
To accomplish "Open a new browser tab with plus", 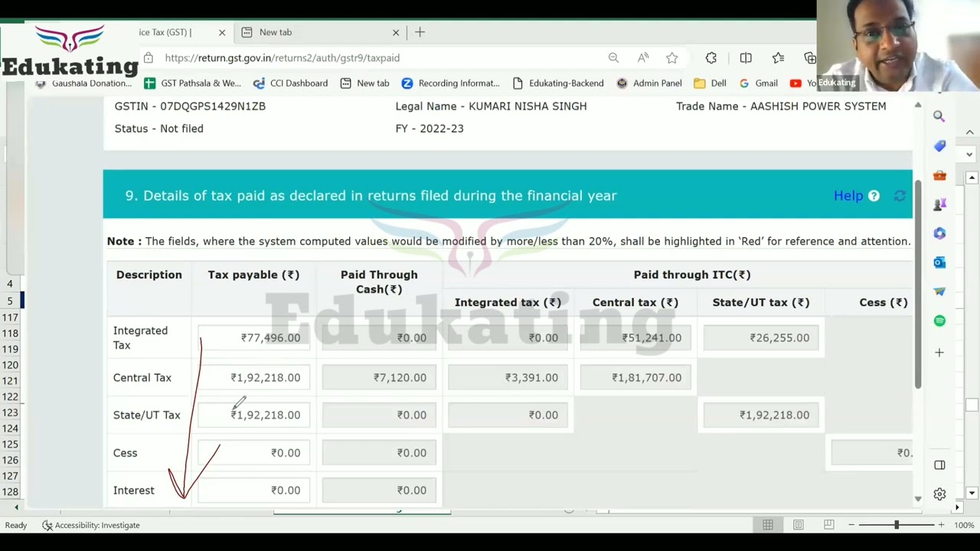I will pos(420,32).
